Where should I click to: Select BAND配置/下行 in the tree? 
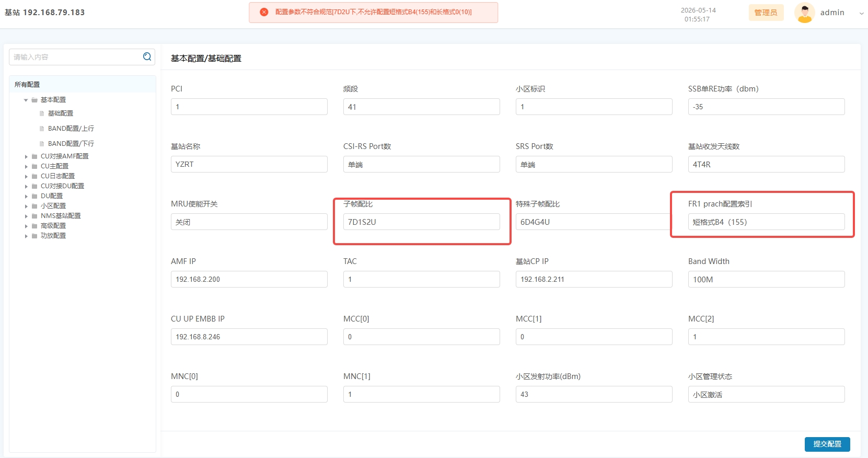tap(71, 143)
